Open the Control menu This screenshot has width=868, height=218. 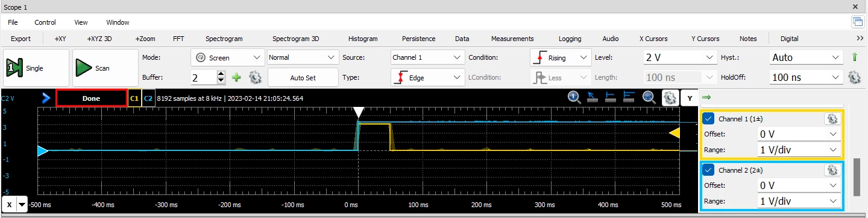[x=45, y=22]
